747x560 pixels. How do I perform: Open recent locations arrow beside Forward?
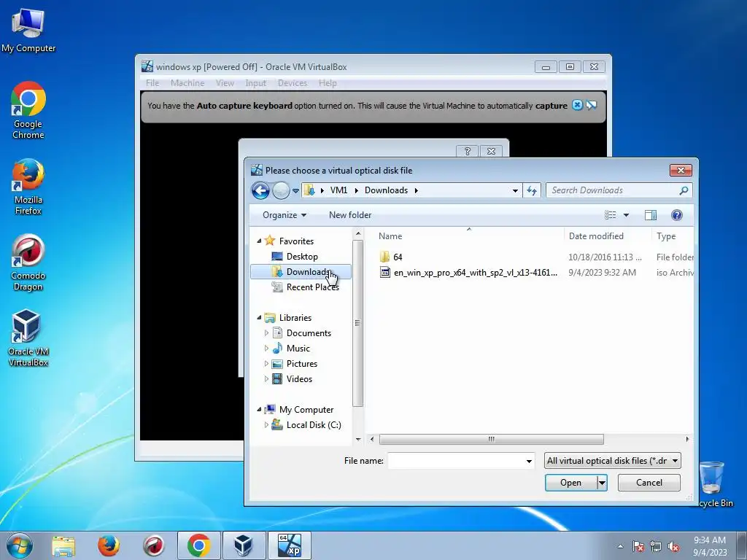(x=295, y=191)
